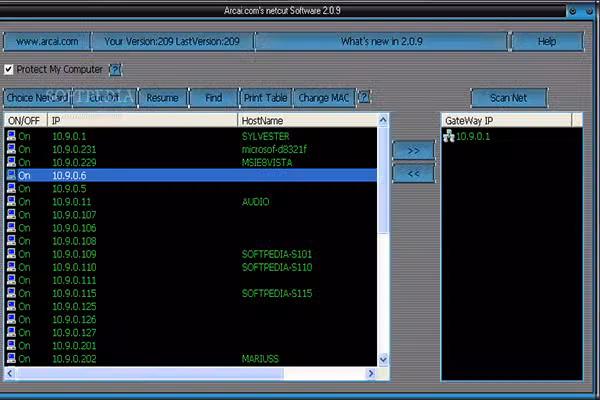The width and height of the screenshot is (600, 400).
Task: Toggle the Protect My Computer checkbox
Action: click(9, 70)
